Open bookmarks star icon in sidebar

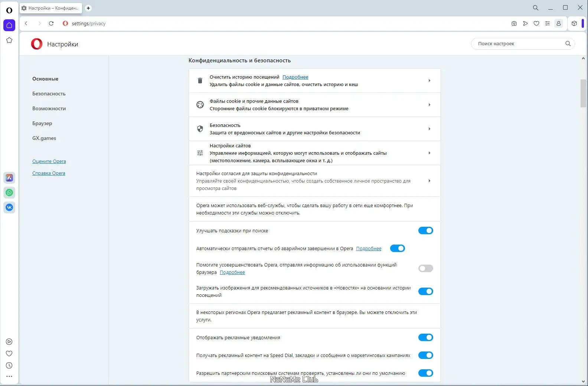pos(9,40)
